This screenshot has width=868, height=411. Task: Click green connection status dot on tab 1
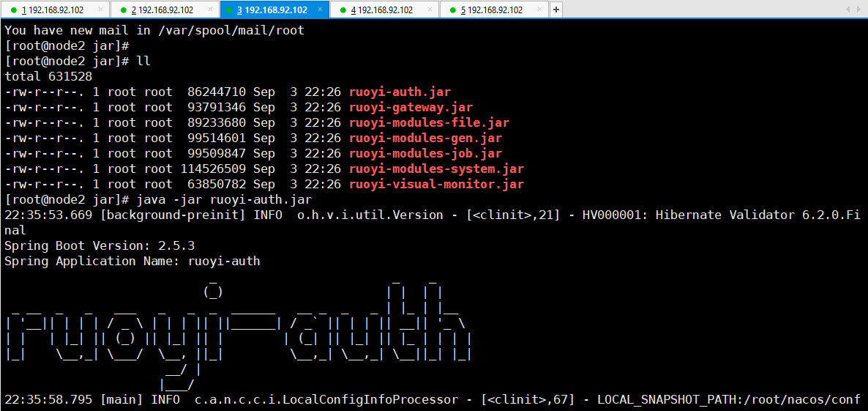tap(13, 10)
